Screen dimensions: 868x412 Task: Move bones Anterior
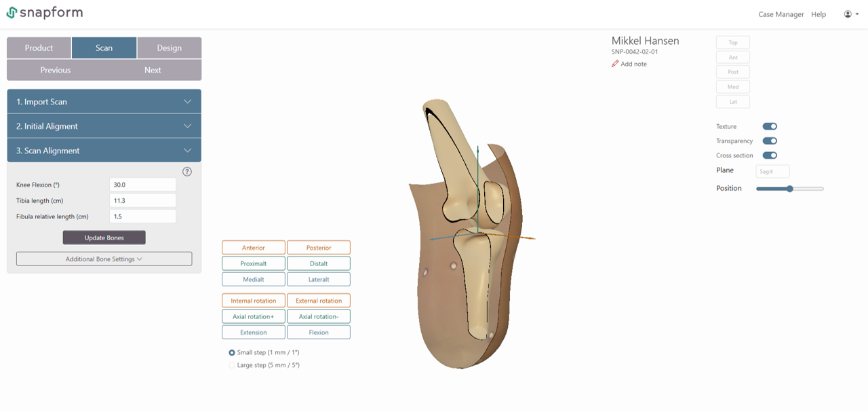coord(254,248)
